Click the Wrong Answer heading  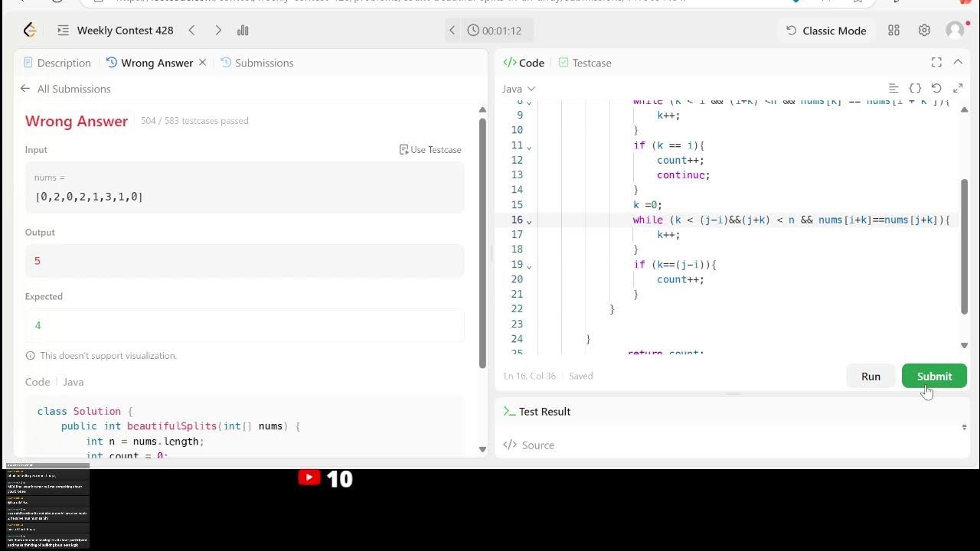(77, 121)
